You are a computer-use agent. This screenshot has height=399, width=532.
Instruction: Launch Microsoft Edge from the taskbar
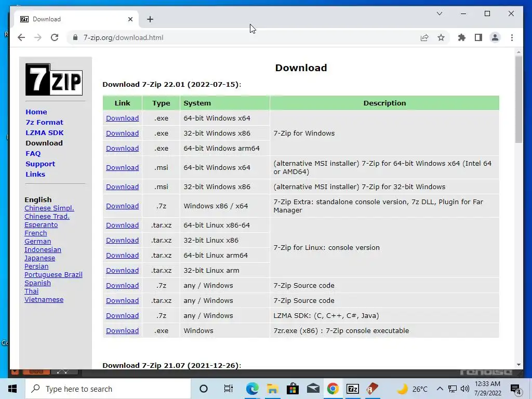(252, 389)
